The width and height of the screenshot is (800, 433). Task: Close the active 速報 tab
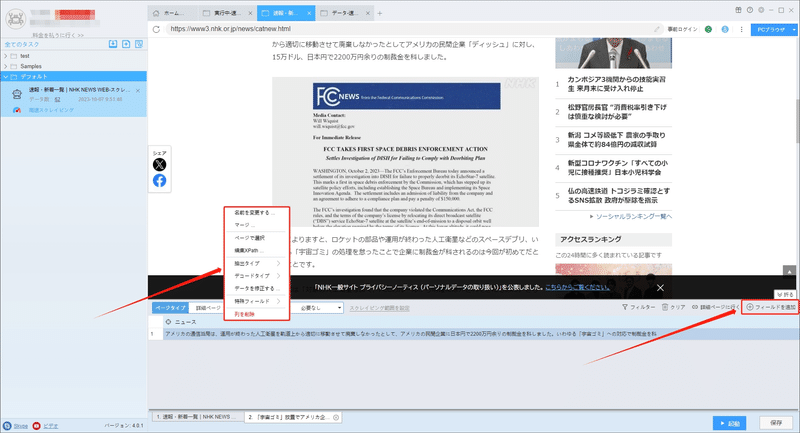(x=309, y=13)
